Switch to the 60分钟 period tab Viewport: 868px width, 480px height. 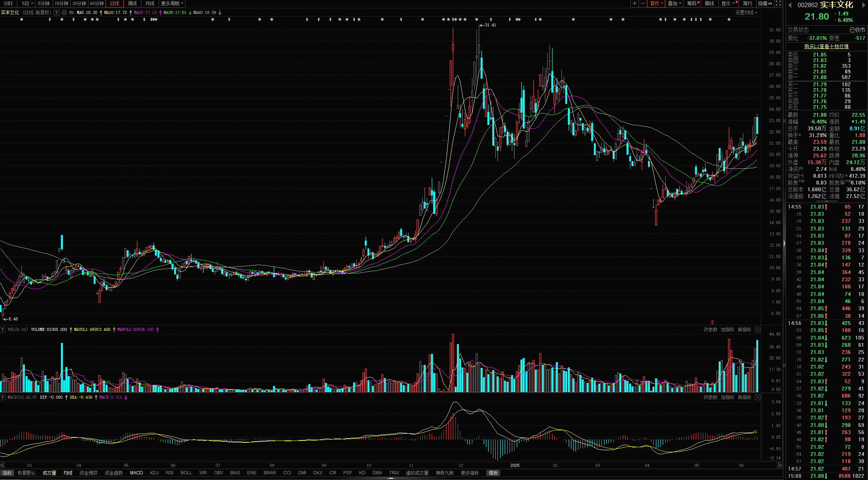pos(97,3)
